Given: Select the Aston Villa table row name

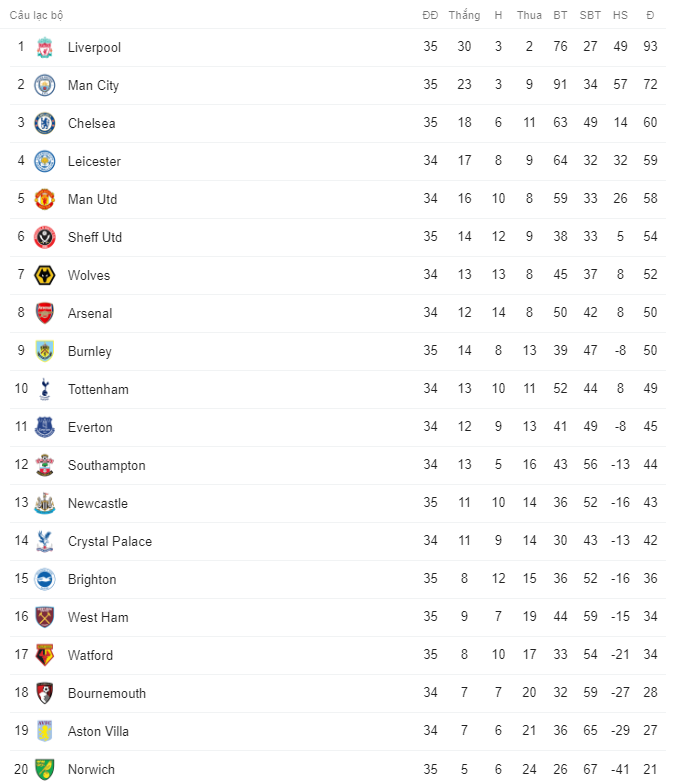Looking at the screenshot, I should pyautogui.click(x=99, y=731).
